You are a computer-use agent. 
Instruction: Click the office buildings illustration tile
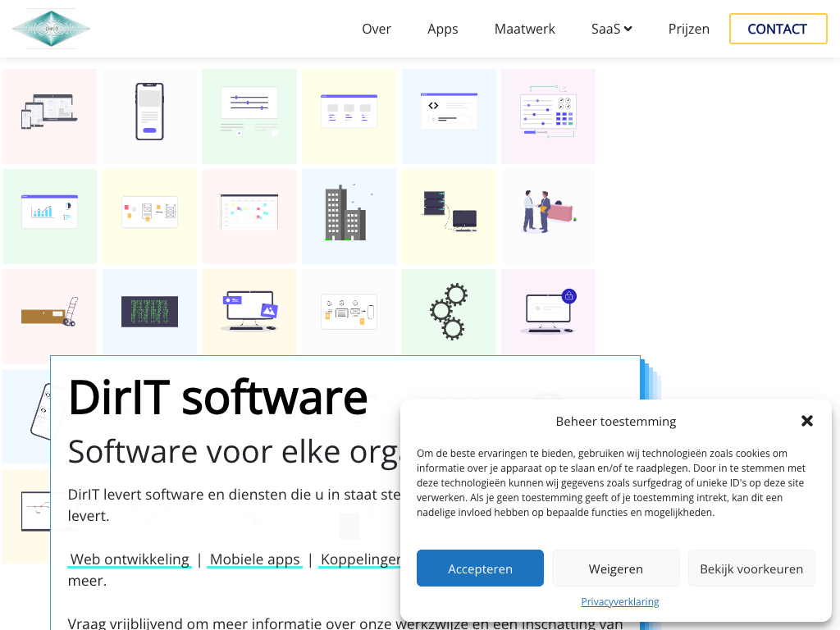click(349, 215)
